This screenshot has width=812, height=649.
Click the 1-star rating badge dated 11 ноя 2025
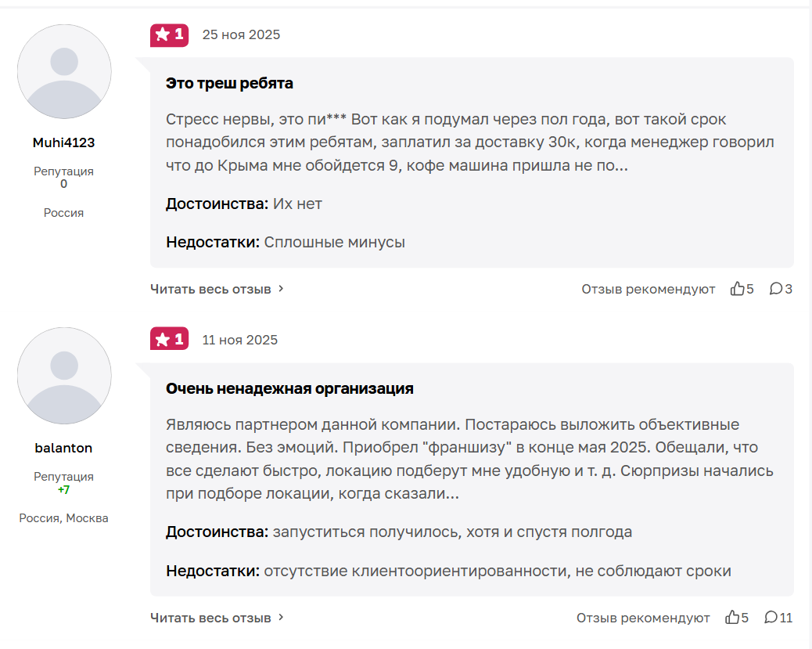(x=169, y=339)
